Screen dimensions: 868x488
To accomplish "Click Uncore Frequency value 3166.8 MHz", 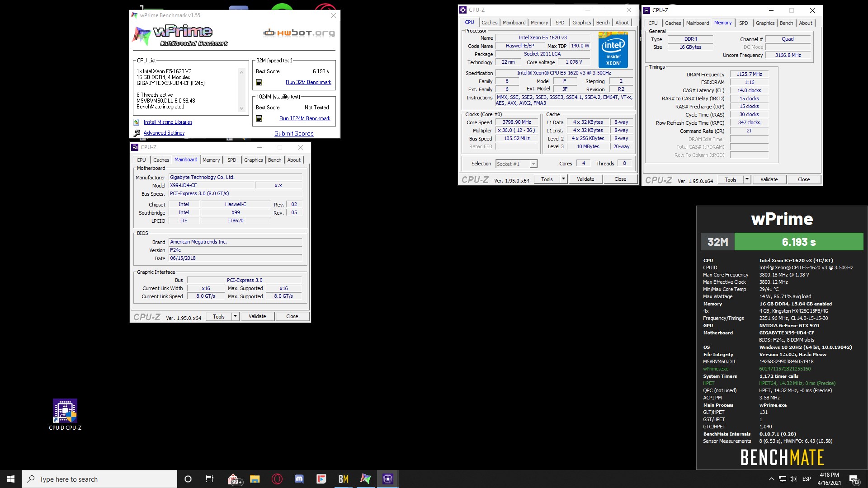I will coord(788,55).
